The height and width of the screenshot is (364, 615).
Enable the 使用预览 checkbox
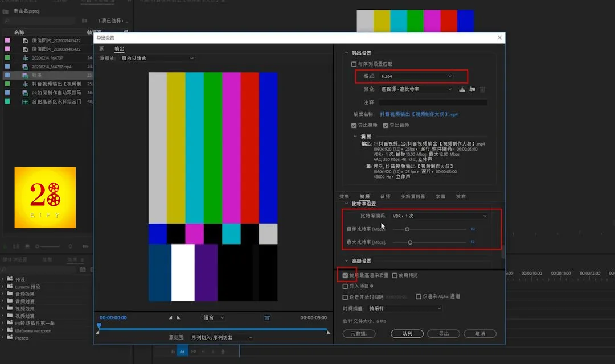click(393, 275)
